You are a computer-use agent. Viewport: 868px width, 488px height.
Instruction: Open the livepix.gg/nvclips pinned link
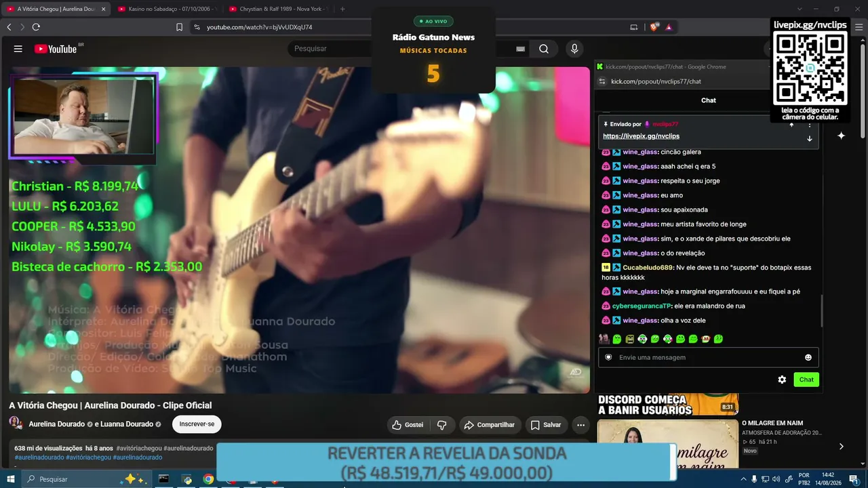point(641,136)
